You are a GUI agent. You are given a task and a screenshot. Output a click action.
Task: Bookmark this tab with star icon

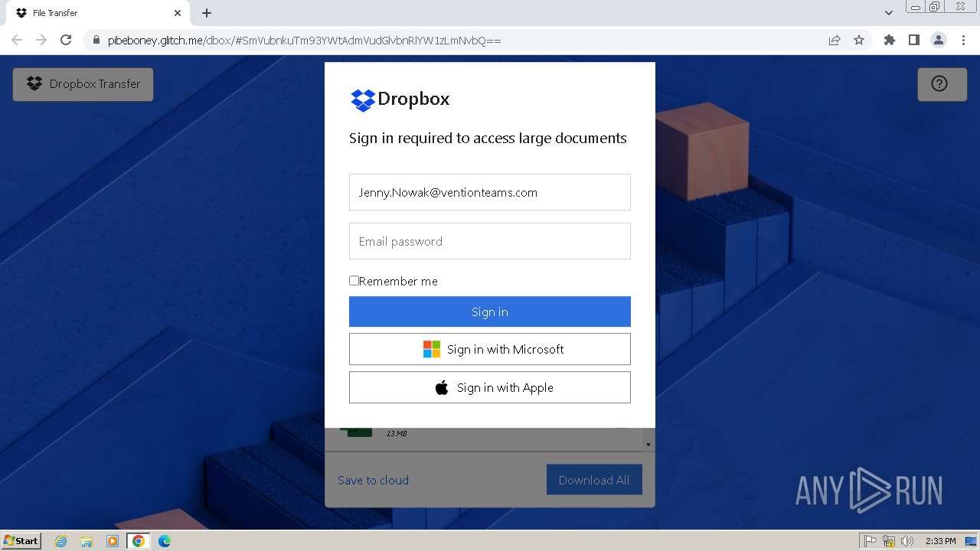click(859, 40)
